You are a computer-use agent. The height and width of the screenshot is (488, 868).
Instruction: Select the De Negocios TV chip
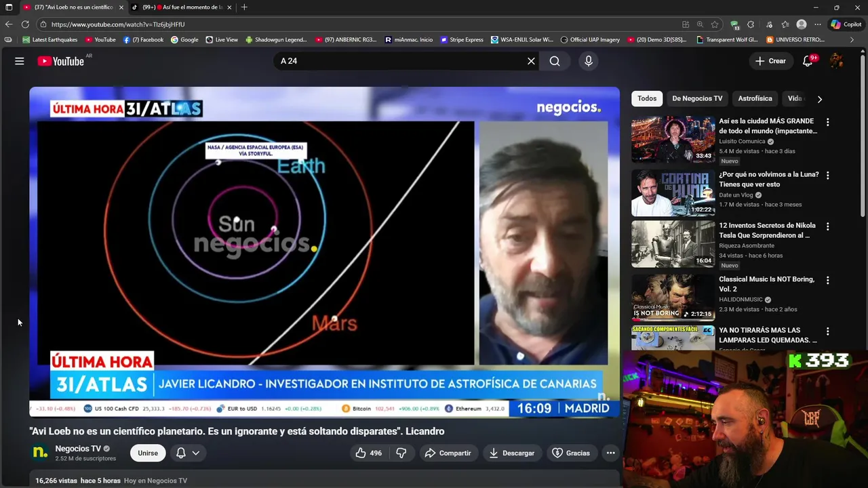coord(697,98)
